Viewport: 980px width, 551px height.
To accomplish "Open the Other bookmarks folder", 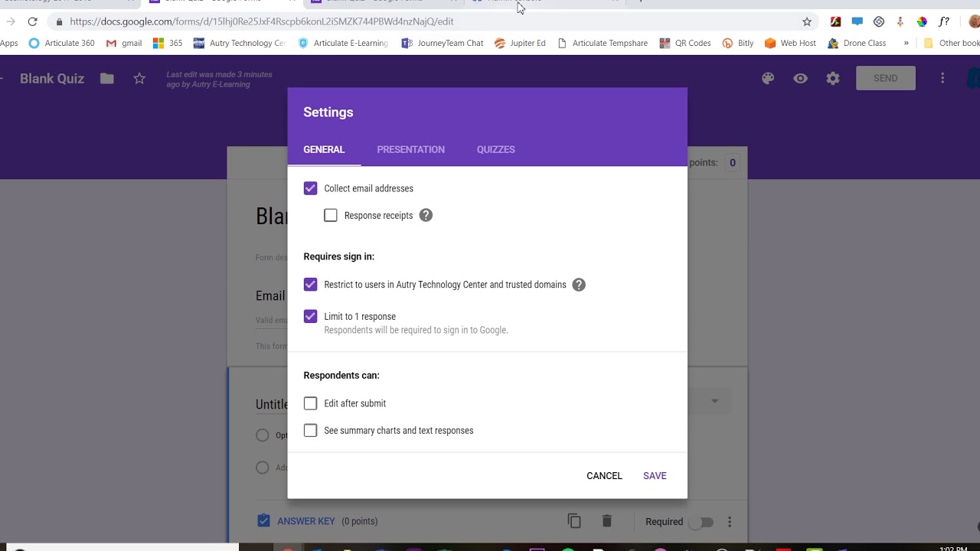I will pos(951,43).
